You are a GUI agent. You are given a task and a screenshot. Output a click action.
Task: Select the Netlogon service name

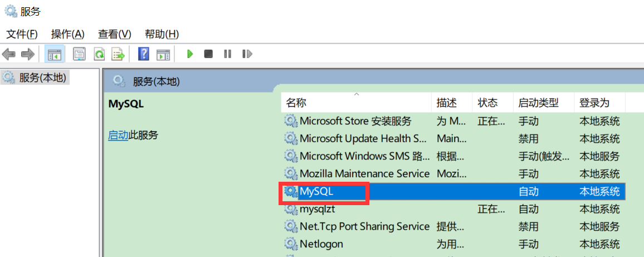click(x=321, y=244)
